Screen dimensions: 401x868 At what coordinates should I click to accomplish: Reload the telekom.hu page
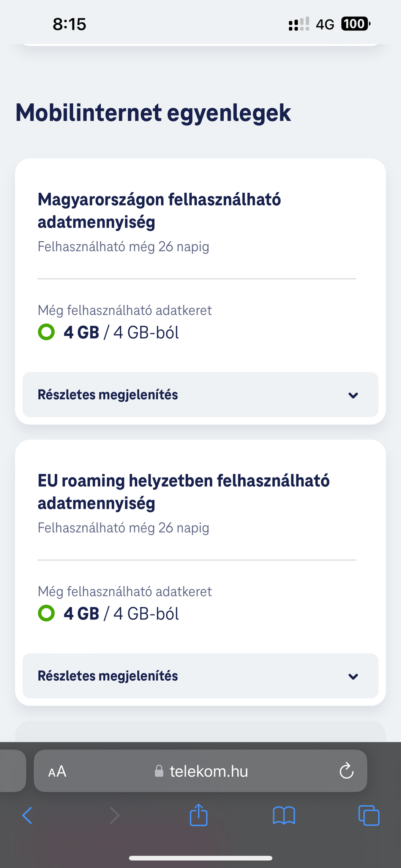tap(346, 771)
